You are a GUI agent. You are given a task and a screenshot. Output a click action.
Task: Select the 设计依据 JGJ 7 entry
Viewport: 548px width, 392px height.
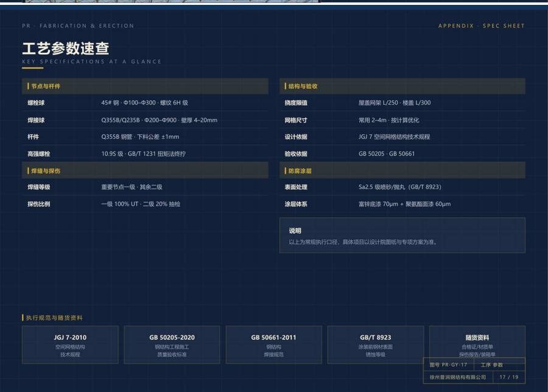[394, 136]
